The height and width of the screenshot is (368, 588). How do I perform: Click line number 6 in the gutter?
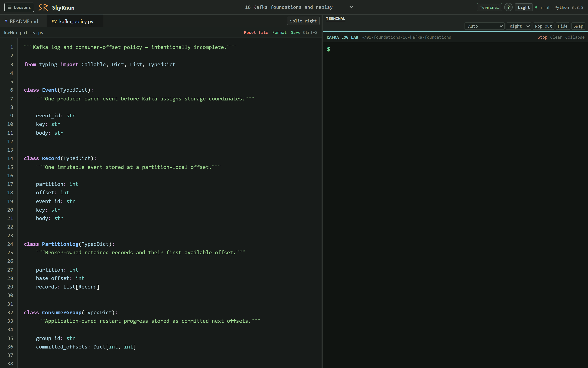11,90
